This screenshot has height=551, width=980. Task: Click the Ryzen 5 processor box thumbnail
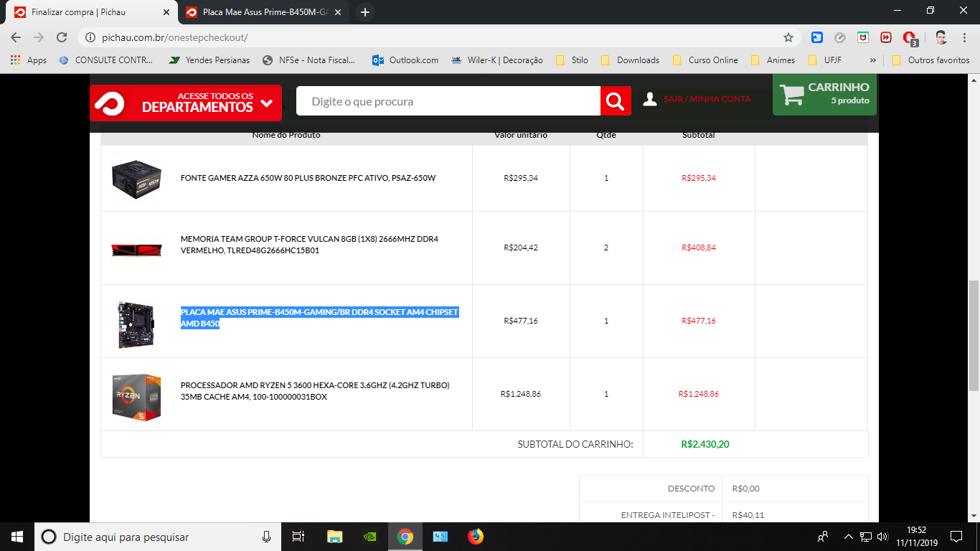(136, 396)
